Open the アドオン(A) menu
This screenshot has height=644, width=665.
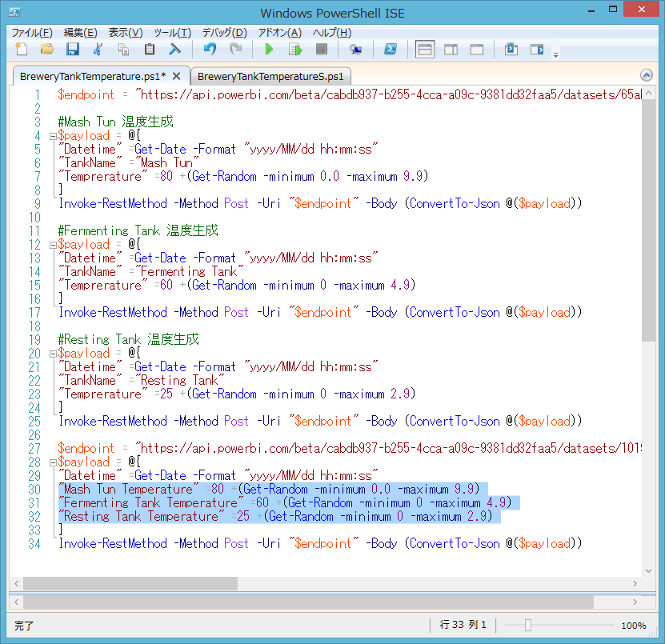click(x=280, y=33)
